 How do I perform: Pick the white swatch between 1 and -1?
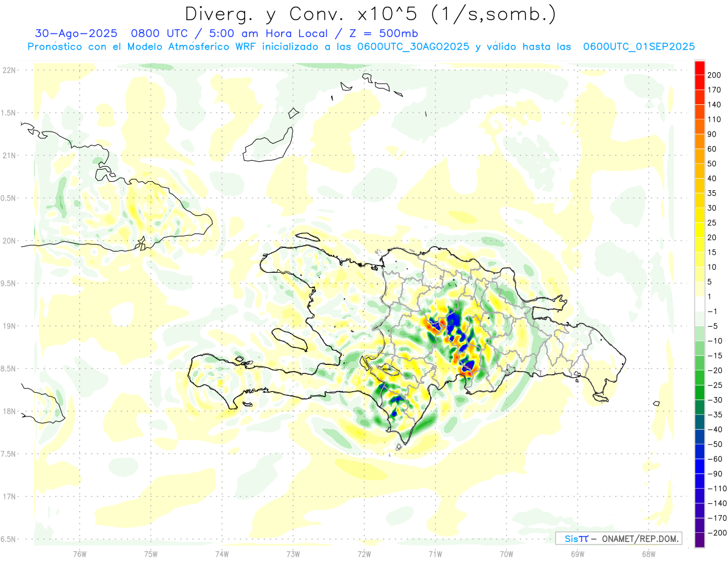pos(699,304)
